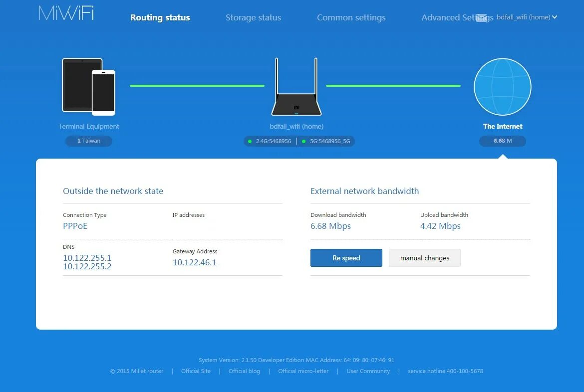Click DNS address 10.122.255.2
Screen dimensions: 584x392
click(x=87, y=266)
